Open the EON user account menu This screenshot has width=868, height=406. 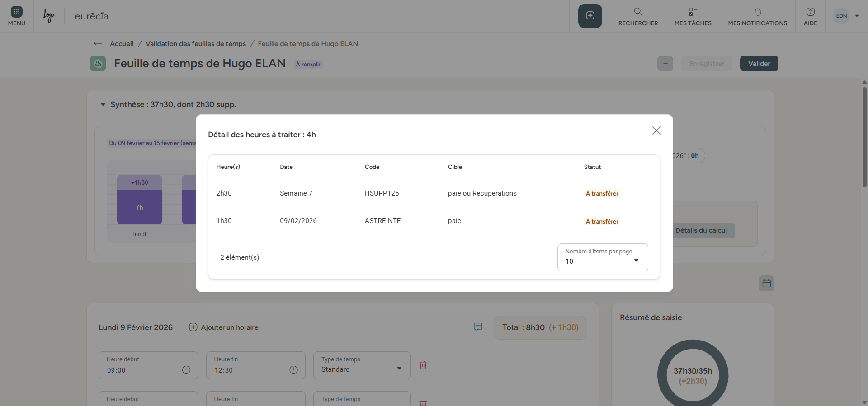847,16
